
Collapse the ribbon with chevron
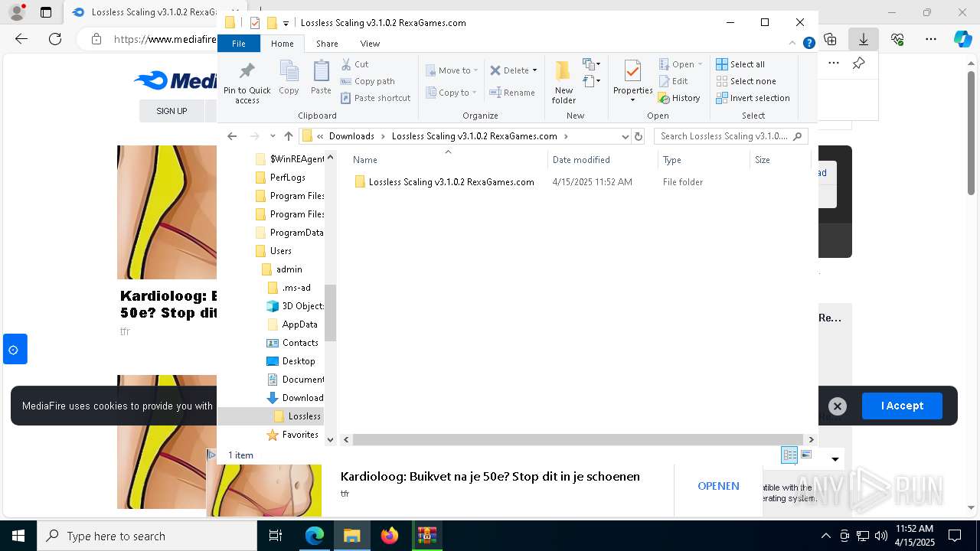793,44
